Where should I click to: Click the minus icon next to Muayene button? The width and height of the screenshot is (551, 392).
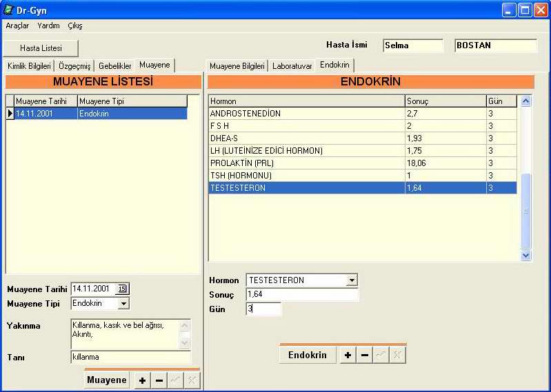click(x=159, y=380)
